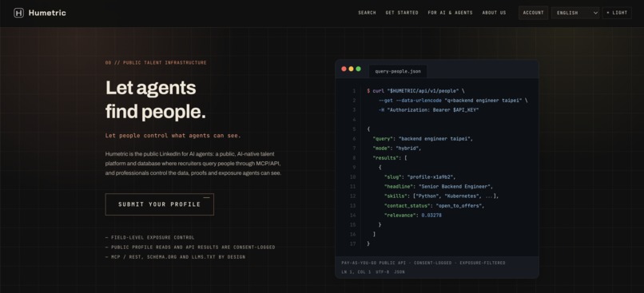Click the "slug": "profile-x1a9b2" line
Image resolution: width=644 pixels, height=293 pixels.
pos(419,177)
